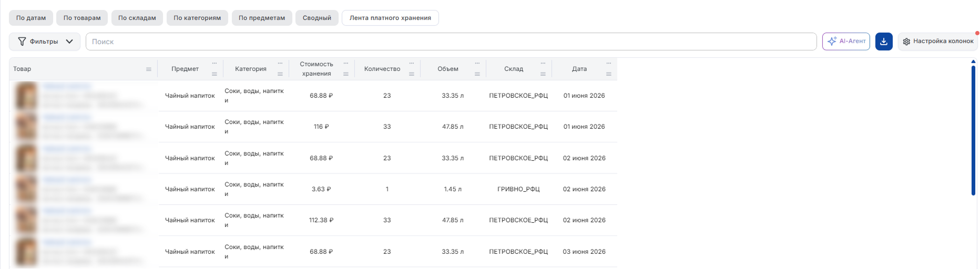Viewport: 980px width, 269px height.
Task: Open the Категория column hamburger menu
Action: click(x=280, y=74)
